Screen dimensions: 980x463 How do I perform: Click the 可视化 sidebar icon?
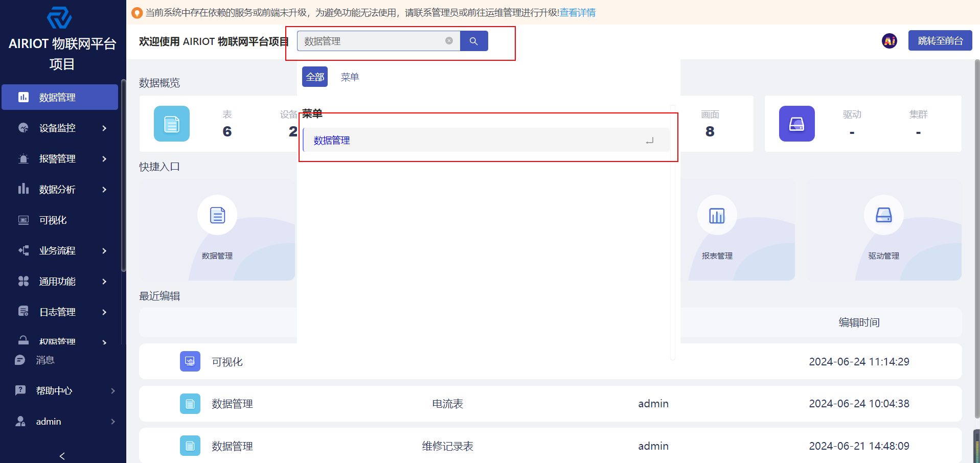(x=24, y=220)
